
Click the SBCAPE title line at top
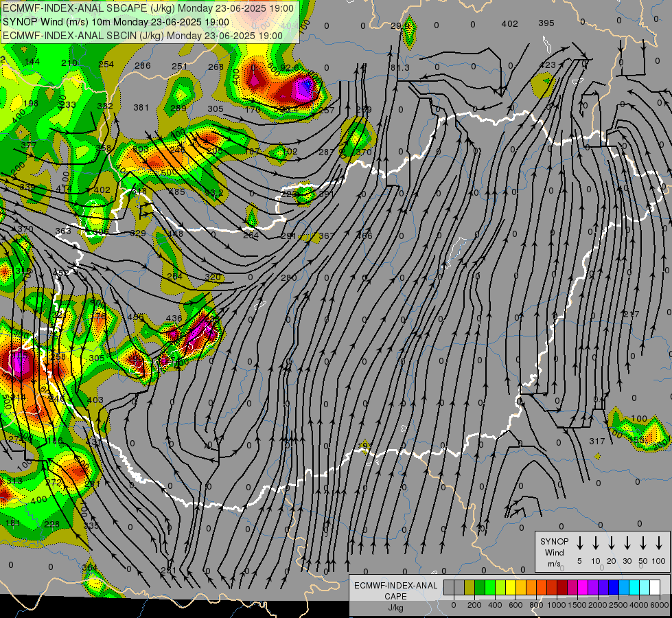pos(148,8)
